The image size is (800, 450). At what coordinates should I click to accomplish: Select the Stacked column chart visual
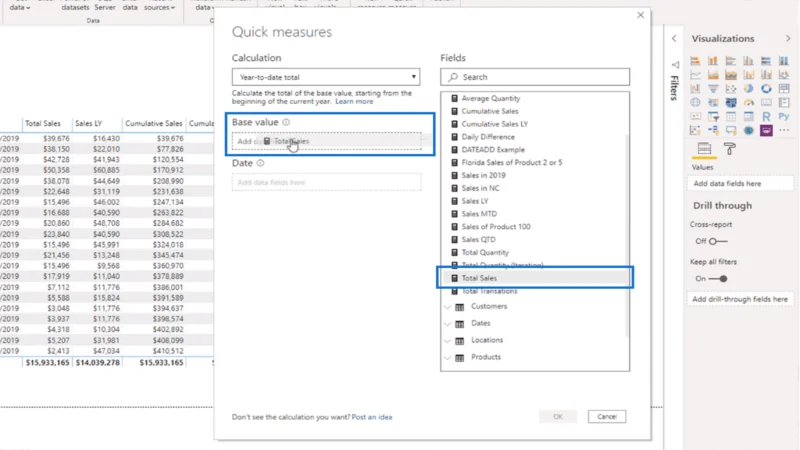point(713,61)
